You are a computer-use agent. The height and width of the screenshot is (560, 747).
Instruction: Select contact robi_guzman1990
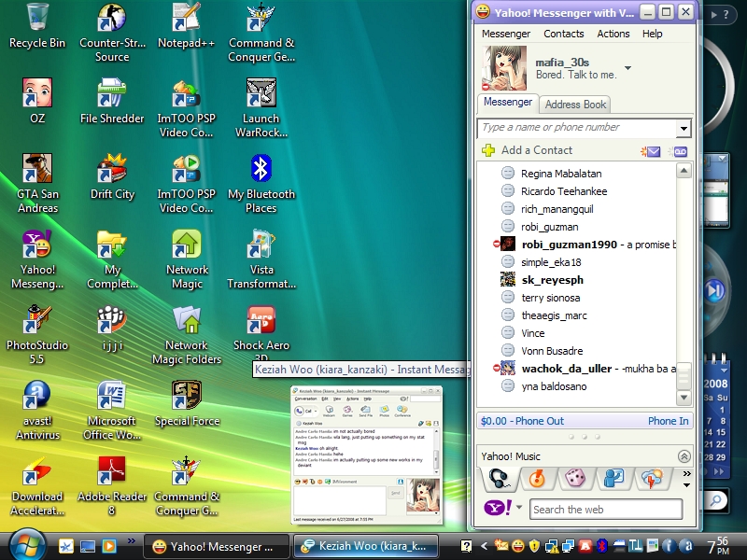585,245
